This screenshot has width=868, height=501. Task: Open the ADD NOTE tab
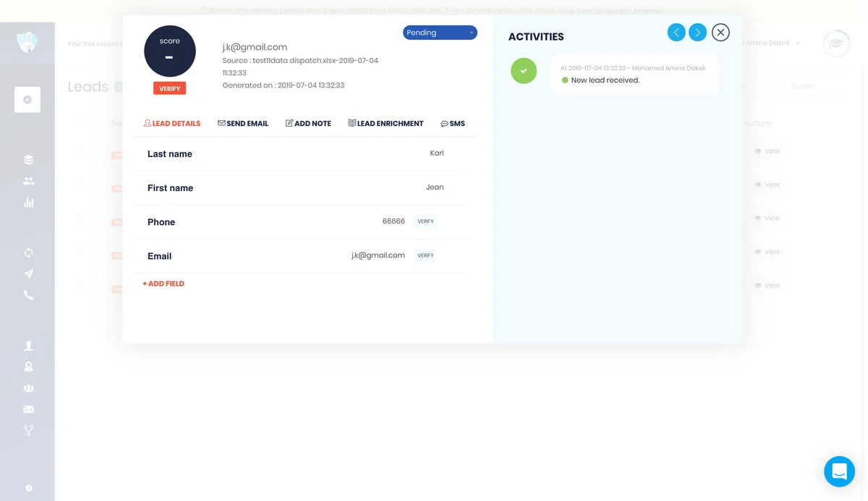(x=308, y=124)
